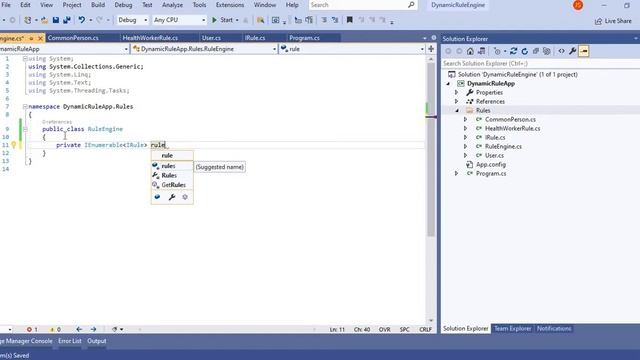Collapse the Rules folder
This screenshot has width=640, height=360.
457,111
